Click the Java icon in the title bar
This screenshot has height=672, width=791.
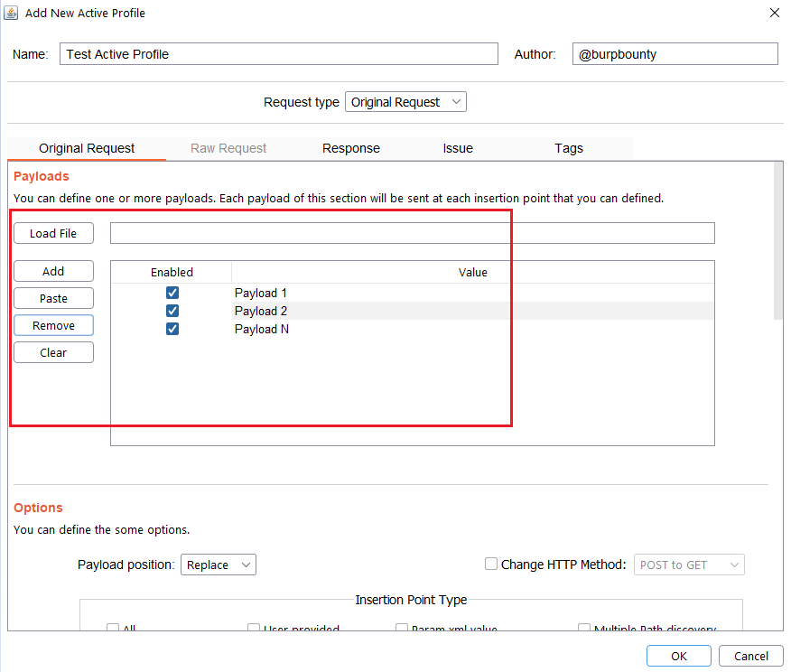(13, 13)
